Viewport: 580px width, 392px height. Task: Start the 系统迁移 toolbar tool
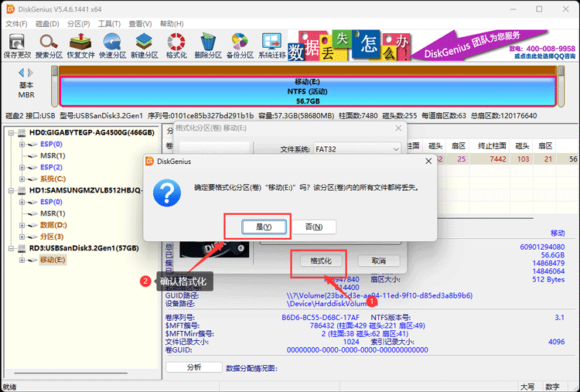click(272, 46)
